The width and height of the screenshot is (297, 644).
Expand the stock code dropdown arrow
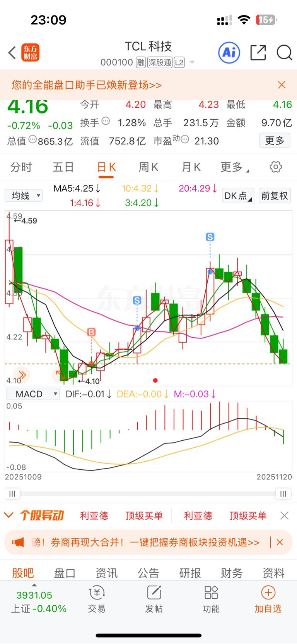click(192, 62)
